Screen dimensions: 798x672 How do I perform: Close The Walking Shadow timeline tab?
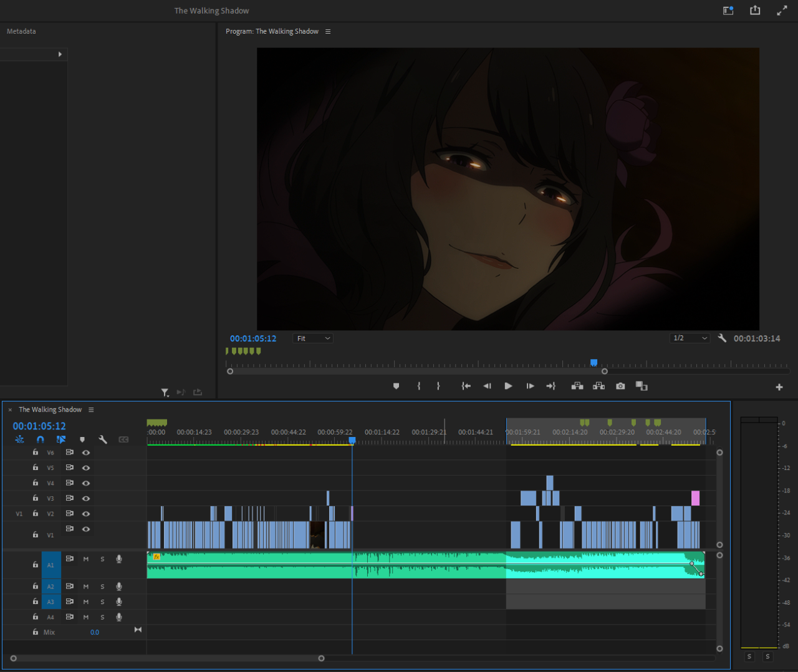click(10, 410)
